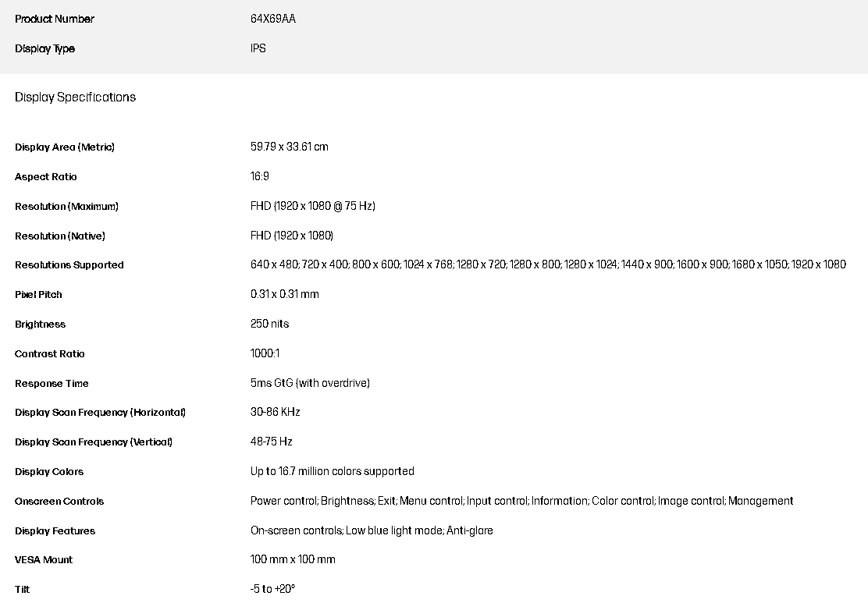
Task: Click the Display Area (Metric) label
Action: tap(65, 147)
